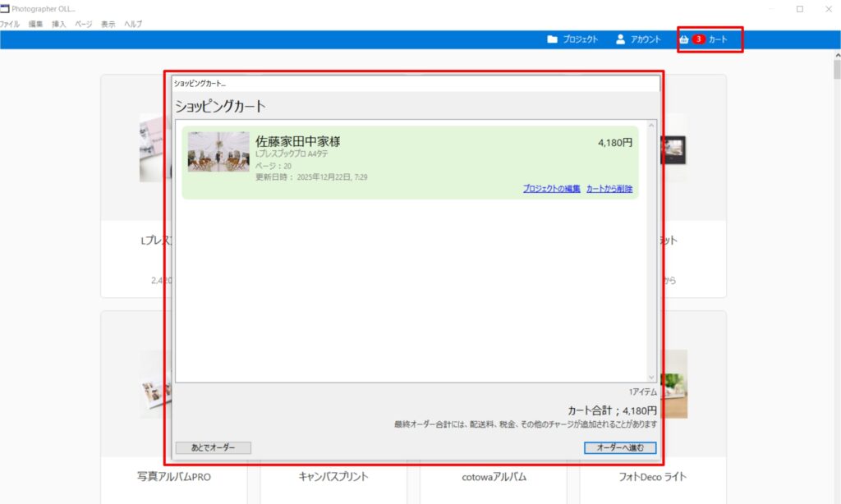Open the ページ menu
This screenshot has height=504, width=841.
(84, 24)
